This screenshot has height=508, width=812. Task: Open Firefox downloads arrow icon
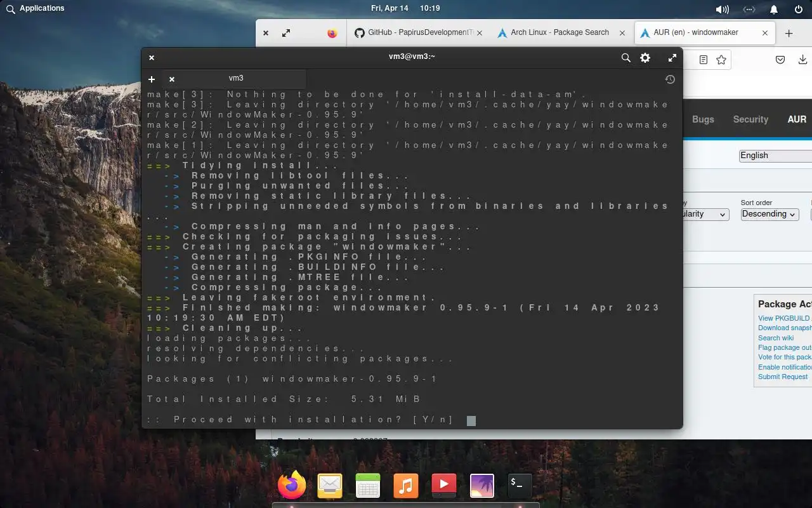(x=802, y=60)
